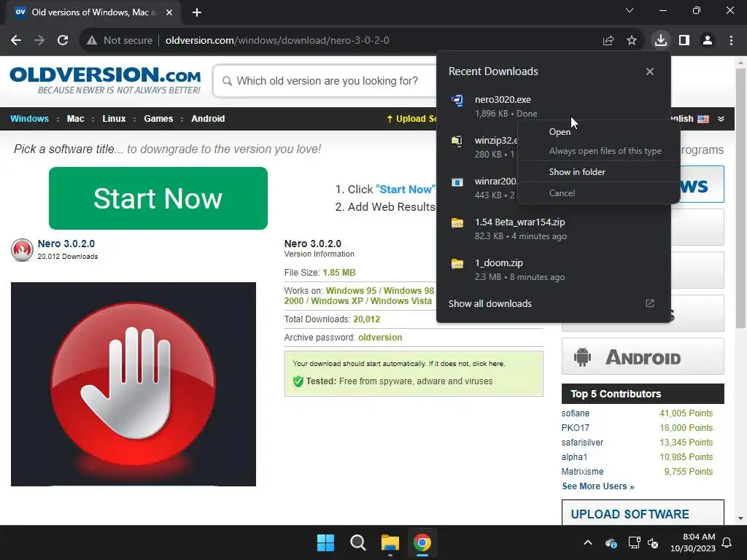Open Chrome three-dot menu
The width and height of the screenshot is (747, 560).
point(731,41)
